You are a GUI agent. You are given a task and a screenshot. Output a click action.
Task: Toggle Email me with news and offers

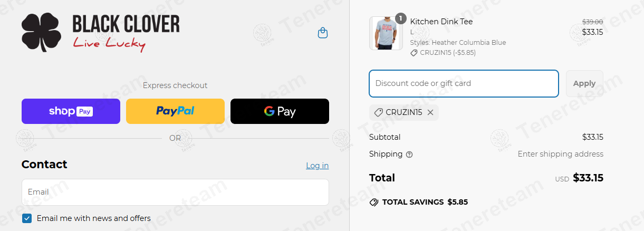(x=27, y=218)
